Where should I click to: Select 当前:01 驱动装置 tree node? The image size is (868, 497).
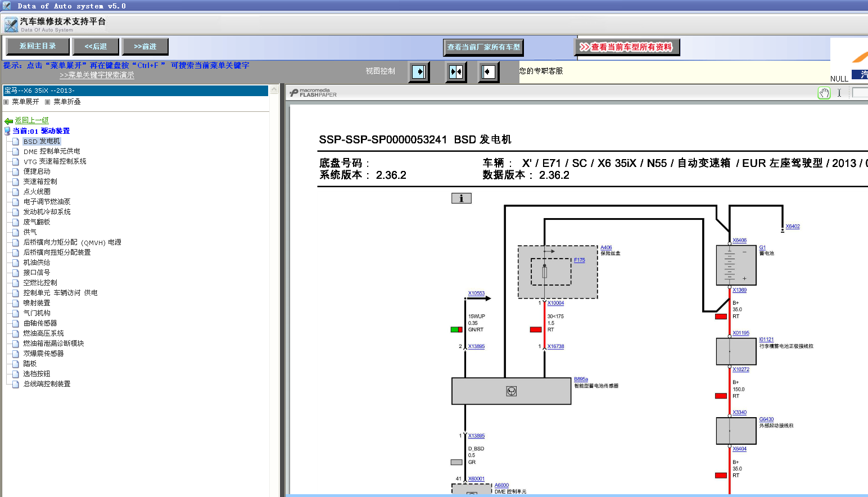[x=41, y=131]
